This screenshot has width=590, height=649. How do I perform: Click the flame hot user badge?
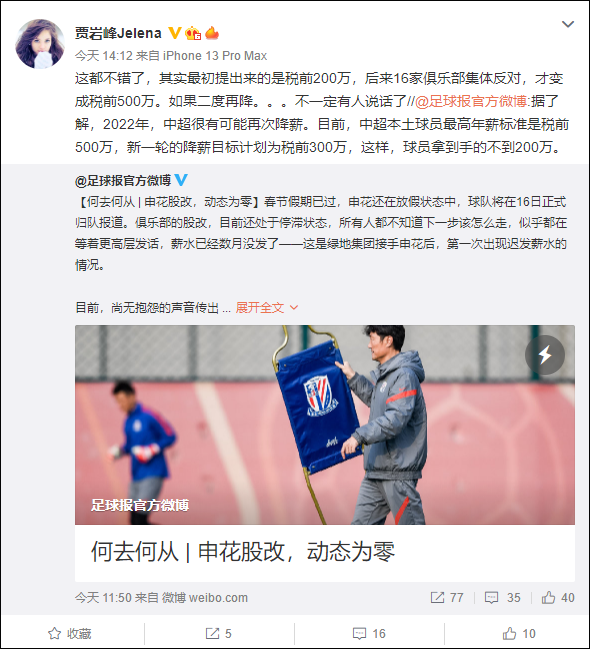tap(212, 32)
